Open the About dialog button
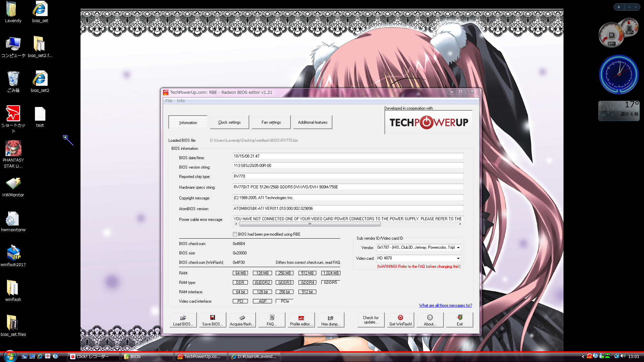This screenshot has width=644, height=362. pyautogui.click(x=430, y=320)
